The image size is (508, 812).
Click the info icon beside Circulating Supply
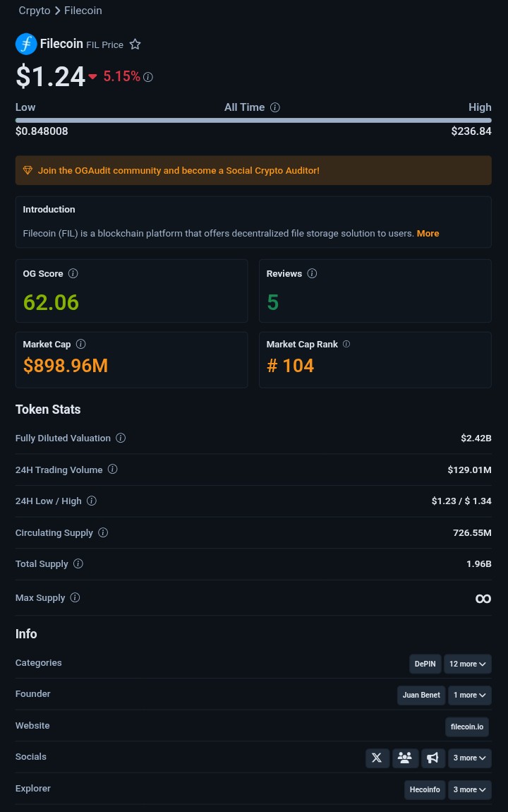103,532
